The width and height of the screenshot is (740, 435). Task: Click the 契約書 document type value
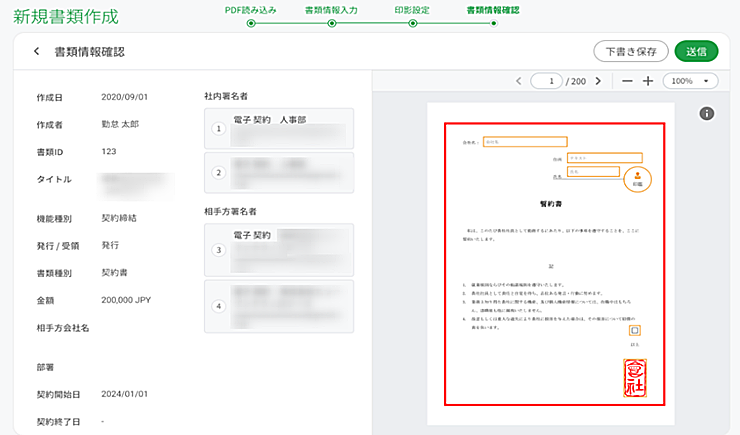pyautogui.click(x=114, y=273)
